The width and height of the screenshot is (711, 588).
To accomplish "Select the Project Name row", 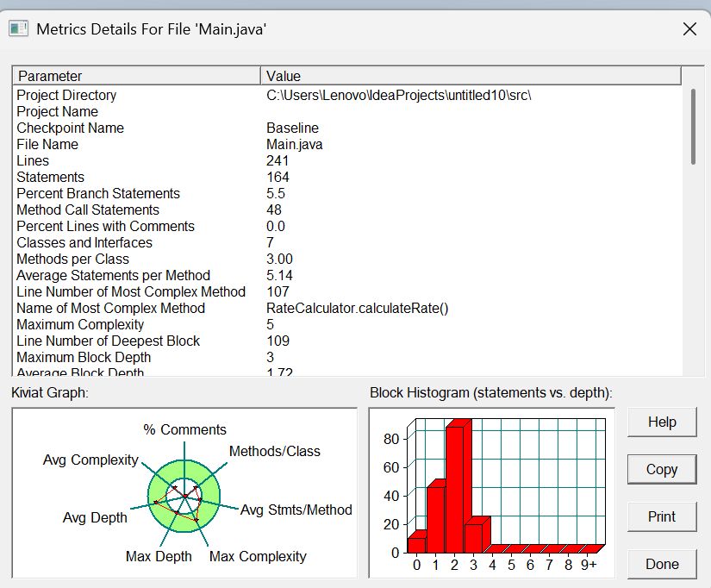I will point(347,111).
